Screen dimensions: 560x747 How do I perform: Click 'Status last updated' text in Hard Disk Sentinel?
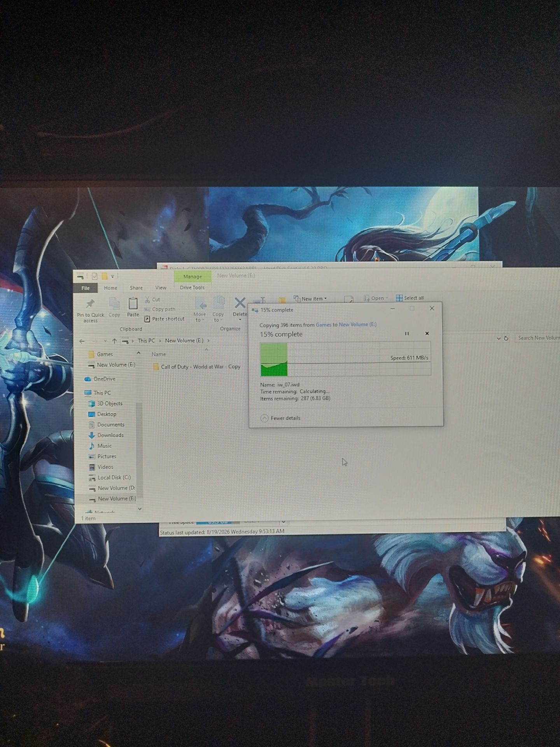222,532
